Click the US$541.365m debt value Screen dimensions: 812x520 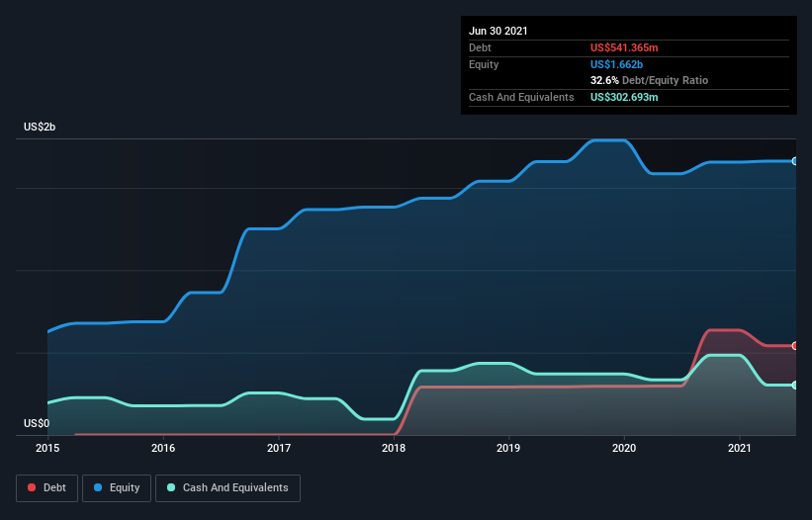[624, 47]
